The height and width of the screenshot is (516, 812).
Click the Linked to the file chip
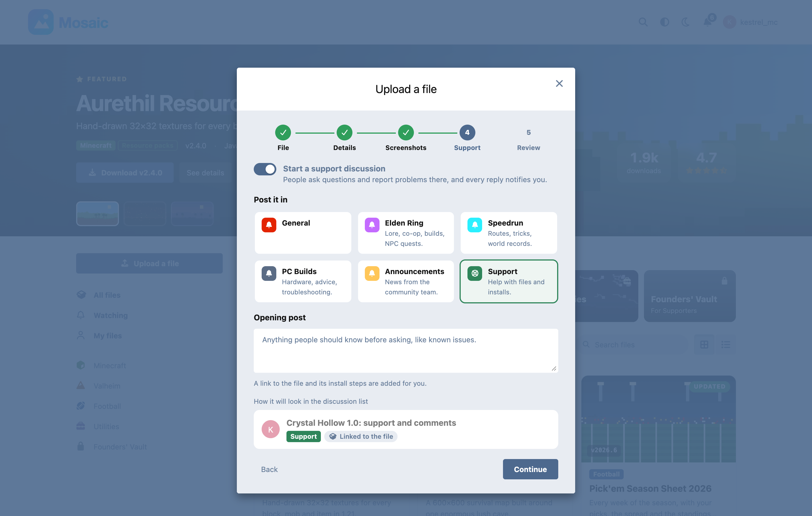point(361,436)
